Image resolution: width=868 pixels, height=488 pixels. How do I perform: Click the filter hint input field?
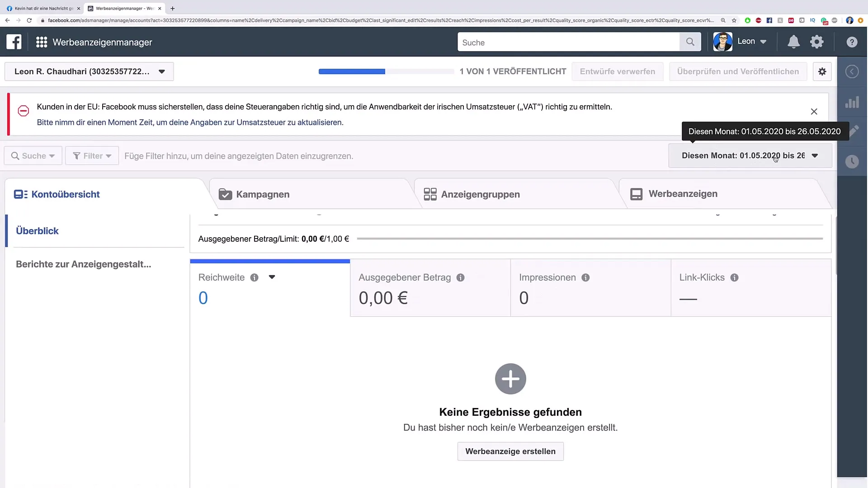pyautogui.click(x=239, y=156)
